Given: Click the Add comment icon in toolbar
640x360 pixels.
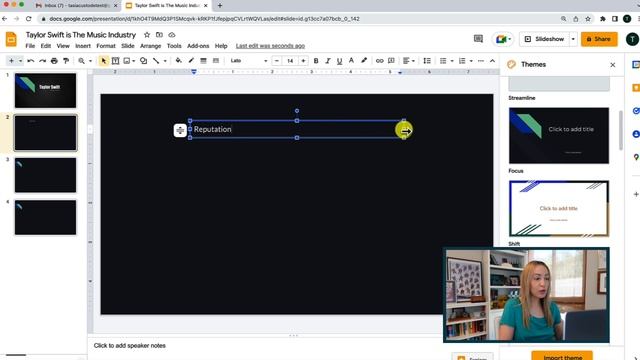Looking at the screenshot, I should [391, 61].
